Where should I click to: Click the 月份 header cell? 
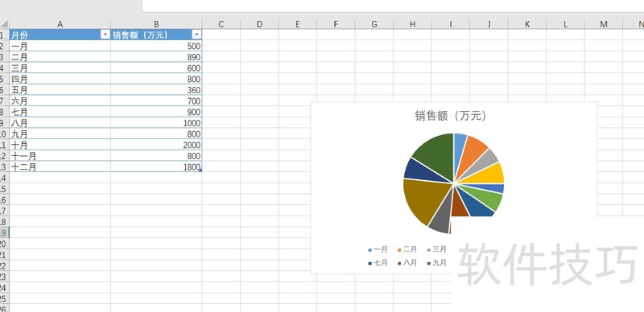point(60,35)
